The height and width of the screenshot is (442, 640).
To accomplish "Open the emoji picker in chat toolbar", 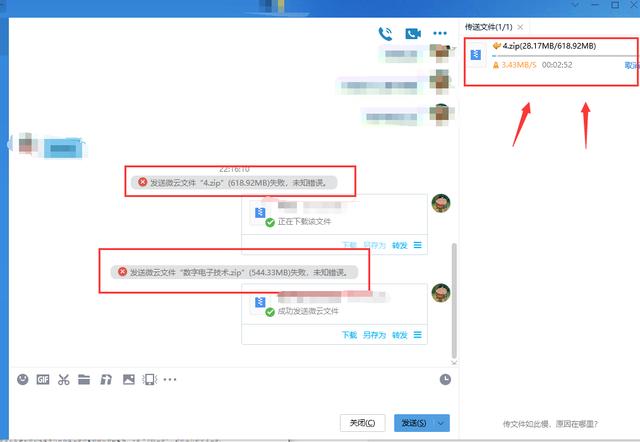I will tap(23, 380).
